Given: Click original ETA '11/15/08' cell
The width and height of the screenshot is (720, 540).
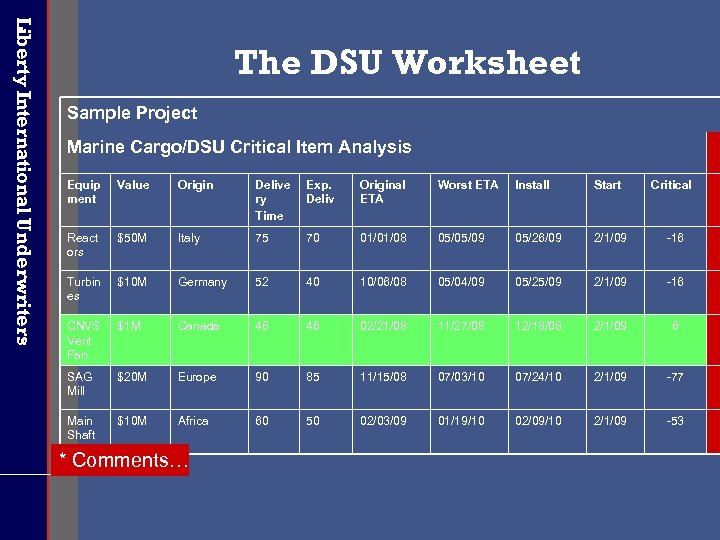Looking at the screenshot, I should pyautogui.click(x=392, y=388).
